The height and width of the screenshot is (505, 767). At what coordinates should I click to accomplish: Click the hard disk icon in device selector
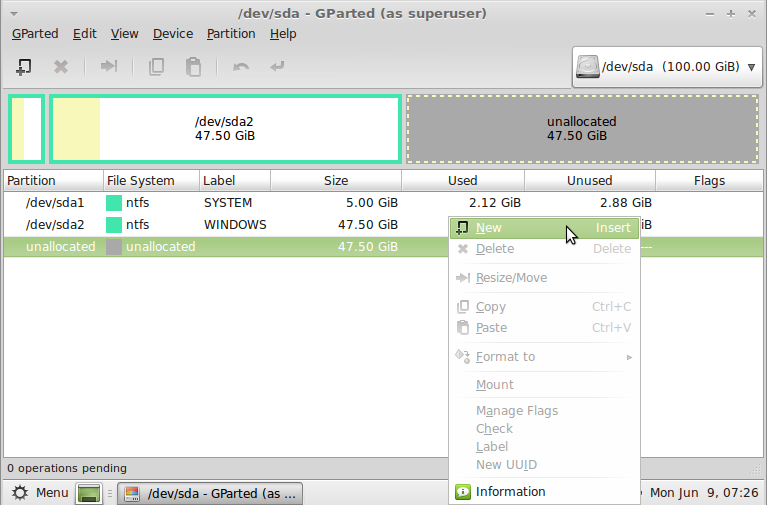coord(588,67)
